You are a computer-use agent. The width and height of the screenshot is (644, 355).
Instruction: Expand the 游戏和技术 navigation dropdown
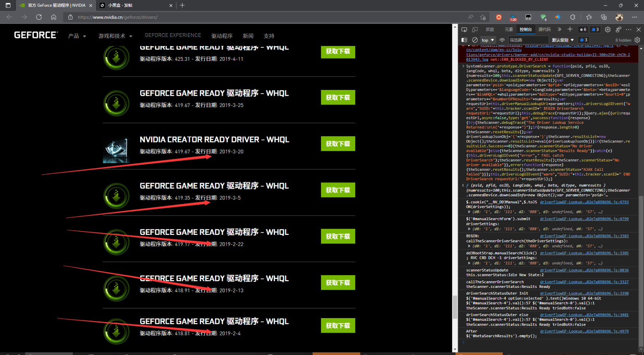tap(116, 36)
